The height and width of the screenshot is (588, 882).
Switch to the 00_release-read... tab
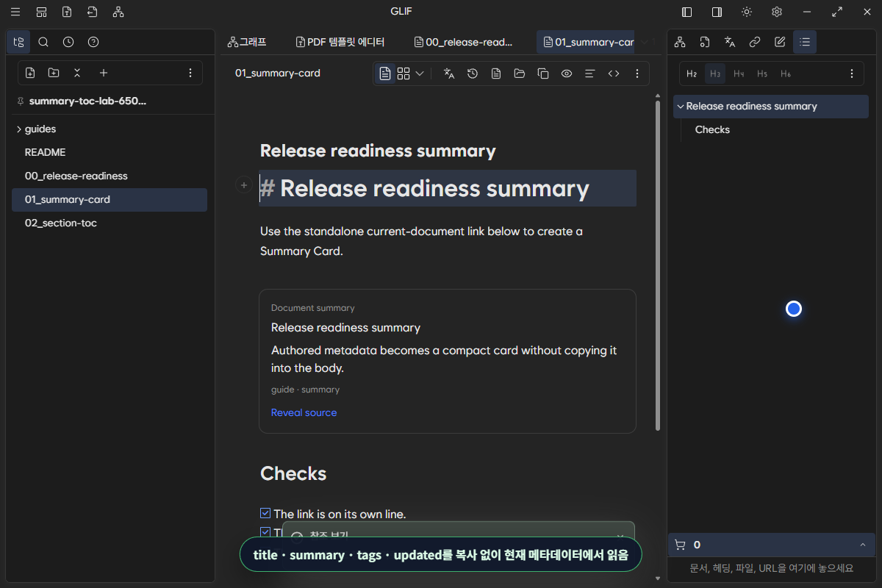[x=464, y=42]
